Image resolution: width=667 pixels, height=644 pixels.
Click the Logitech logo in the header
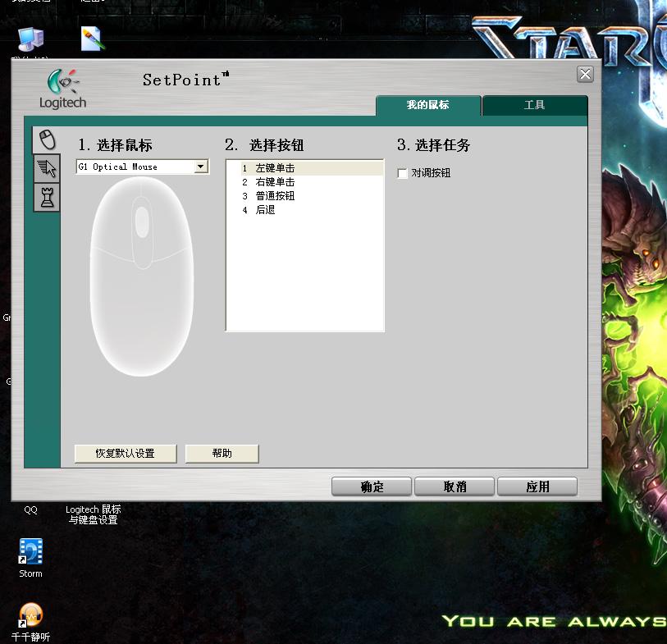coord(62,89)
